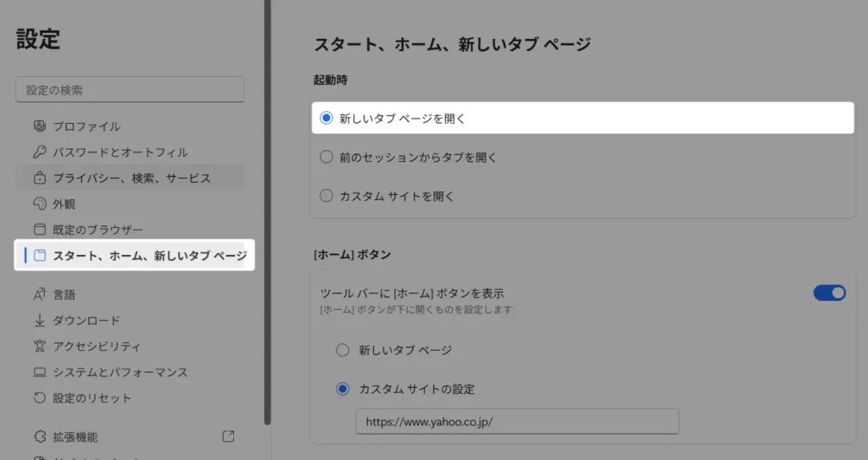Open external link icon next to 拡張機能
Screen dimensions: 868x460
(x=228, y=436)
